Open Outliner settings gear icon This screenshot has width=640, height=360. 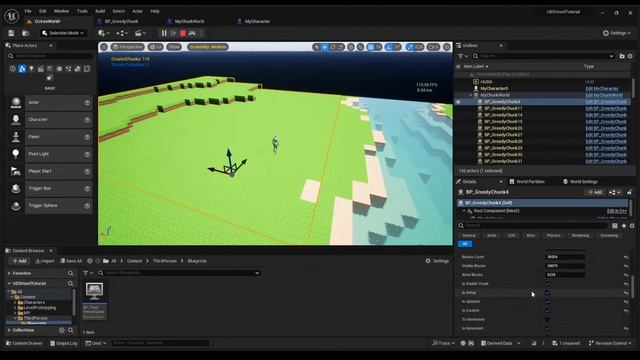click(630, 56)
